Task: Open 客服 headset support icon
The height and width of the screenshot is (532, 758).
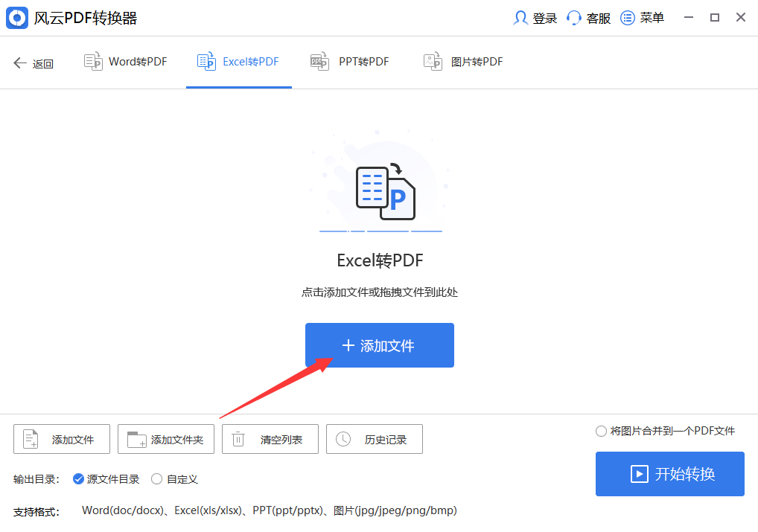Action: (573, 18)
